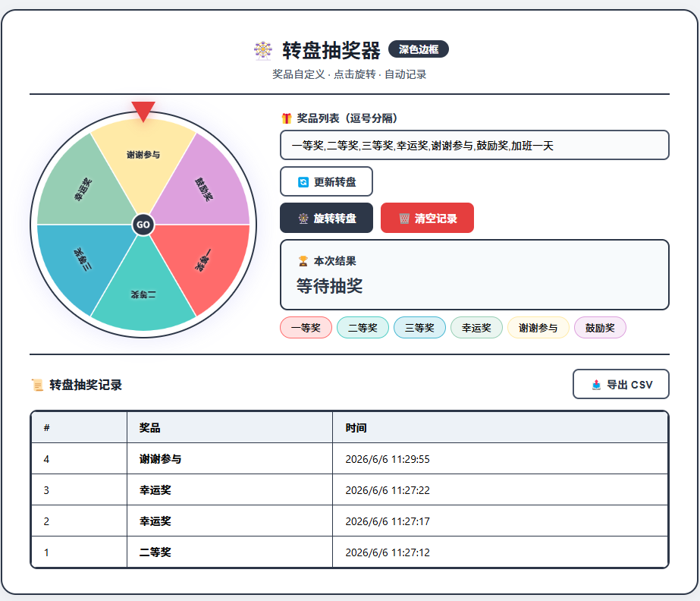Screen dimensions: 700x601
Task: Select the 一等奖 chip
Action: (x=306, y=328)
